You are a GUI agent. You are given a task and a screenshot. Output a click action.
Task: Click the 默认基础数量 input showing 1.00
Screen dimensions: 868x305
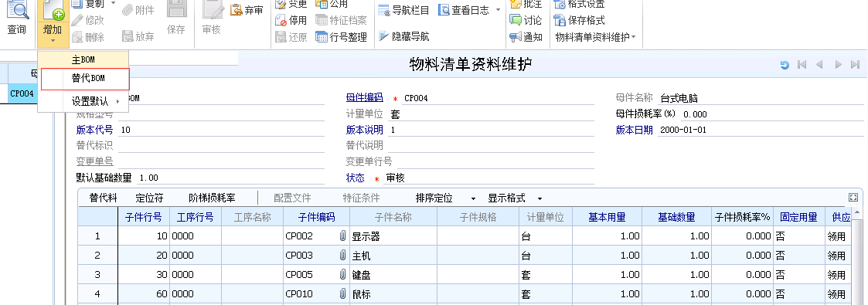231,178
